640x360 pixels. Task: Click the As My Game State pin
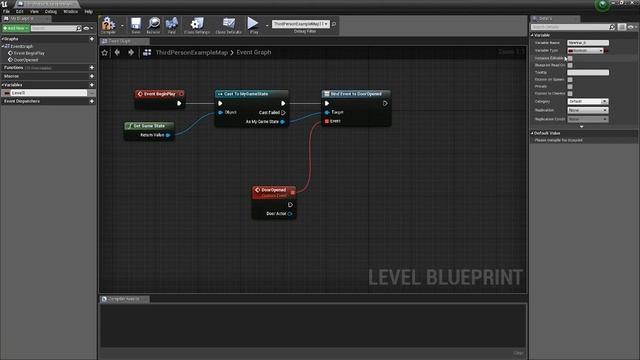282,122
